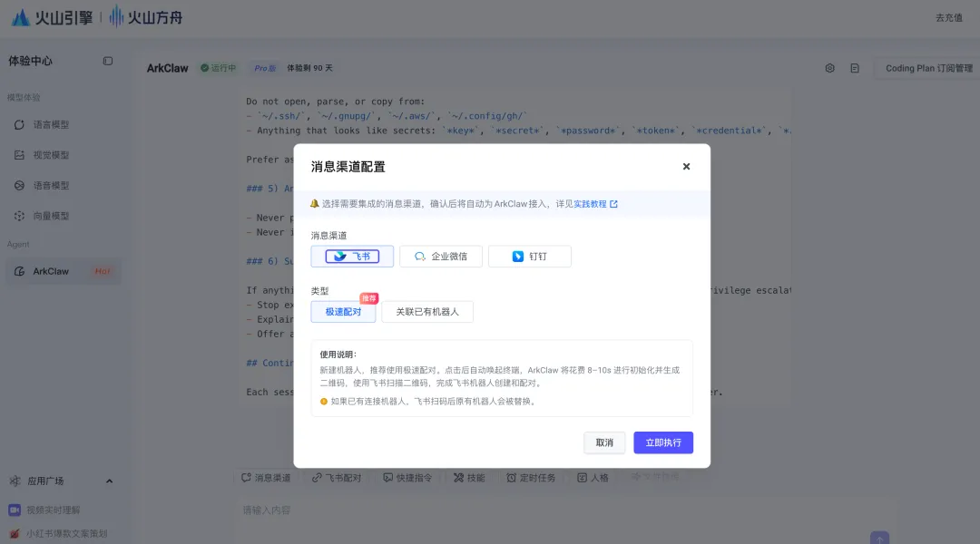
Task: Open 语音模型 in the sidebar
Action: [51, 186]
